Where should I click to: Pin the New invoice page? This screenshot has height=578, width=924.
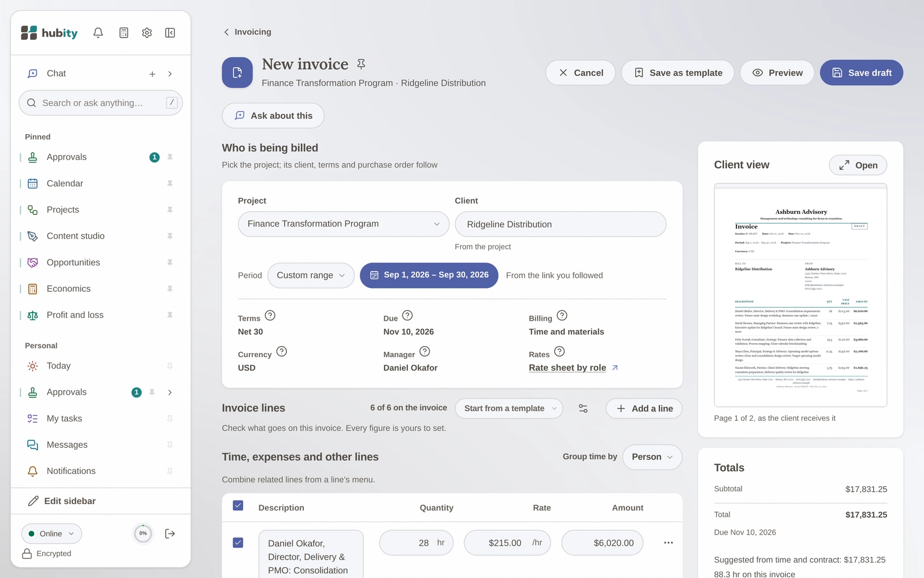point(362,64)
